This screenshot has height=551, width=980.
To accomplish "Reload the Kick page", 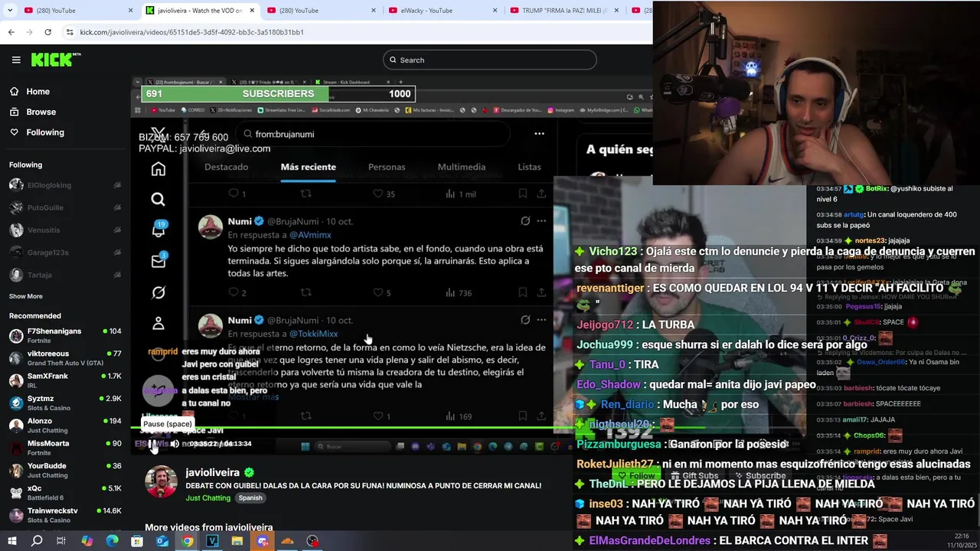I will point(47,32).
